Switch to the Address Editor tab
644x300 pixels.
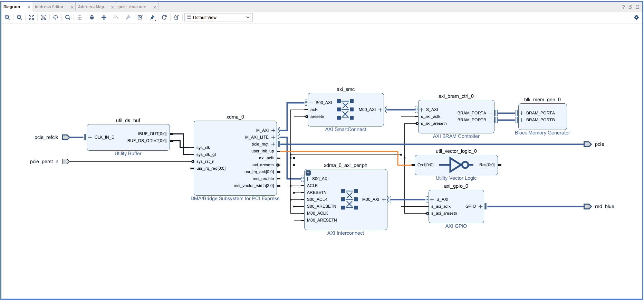[x=49, y=7]
